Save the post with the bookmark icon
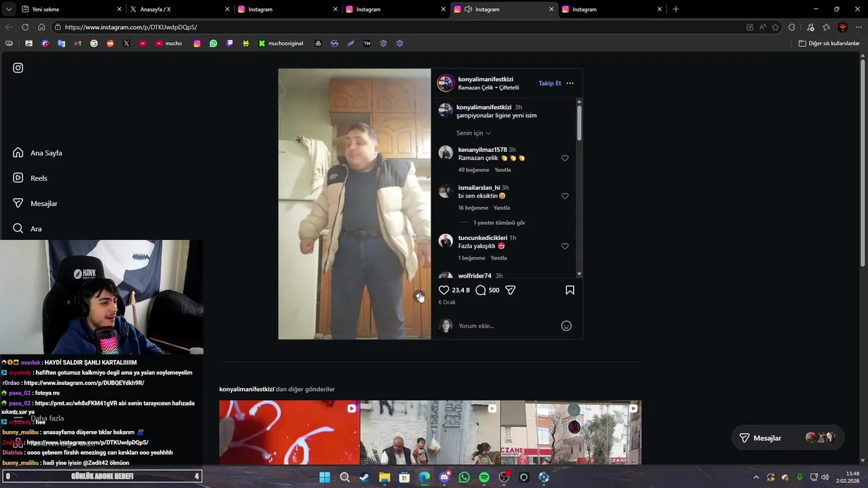Screen dimensions: 868x488 [570, 290]
